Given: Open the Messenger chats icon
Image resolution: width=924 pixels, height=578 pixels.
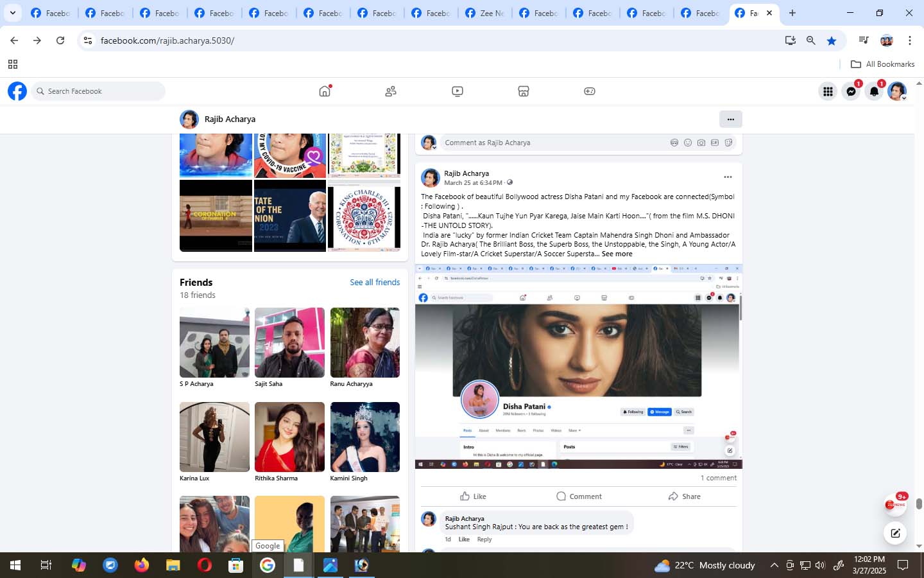Looking at the screenshot, I should pyautogui.click(x=851, y=92).
